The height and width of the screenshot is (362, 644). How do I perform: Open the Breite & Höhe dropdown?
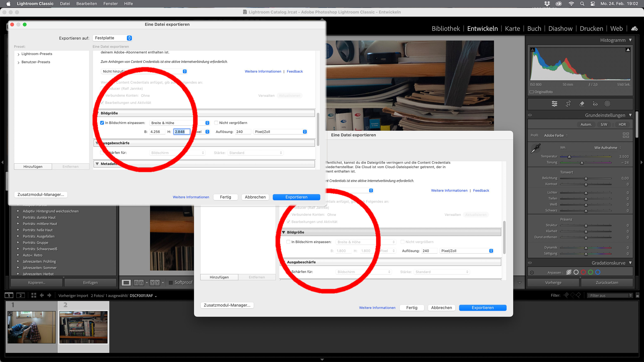click(x=179, y=123)
